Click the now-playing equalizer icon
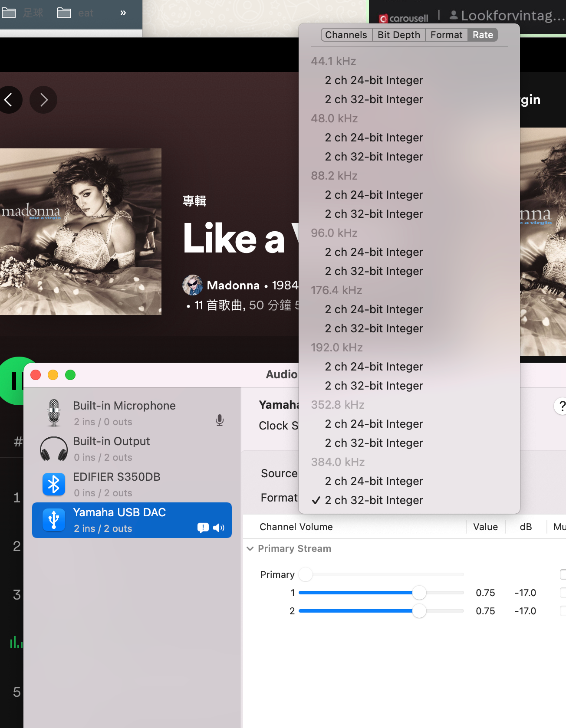Viewport: 566px width, 728px height. coord(16,642)
